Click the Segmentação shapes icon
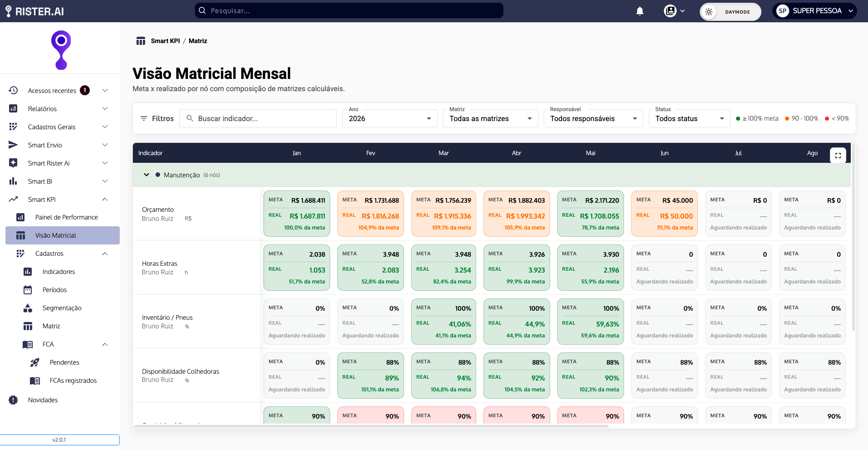Viewport: 868px width, 449px height. (x=28, y=308)
